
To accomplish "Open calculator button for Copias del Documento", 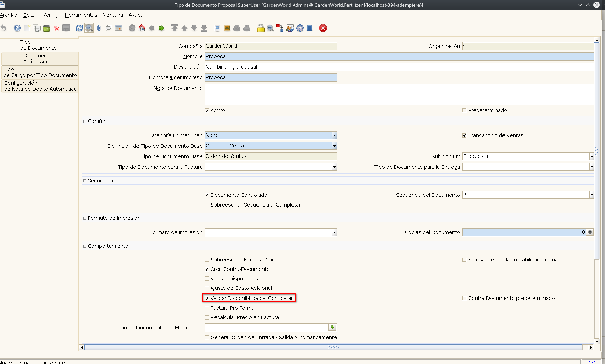I will click(590, 232).
